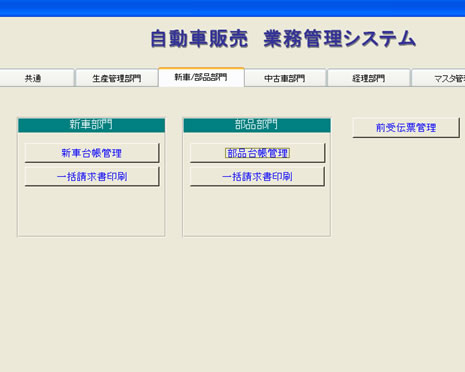Open the 生産管理部門 tab
The height and width of the screenshot is (372, 465).
pos(117,78)
